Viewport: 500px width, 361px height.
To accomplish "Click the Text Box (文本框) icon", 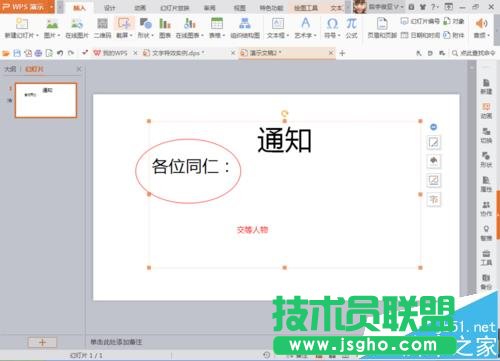I will point(278,24).
